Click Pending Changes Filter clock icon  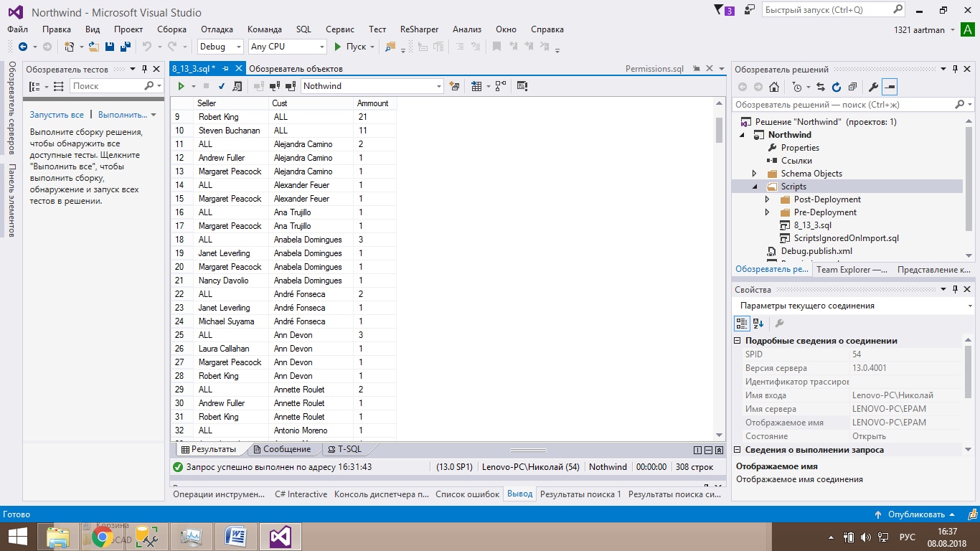point(797,87)
